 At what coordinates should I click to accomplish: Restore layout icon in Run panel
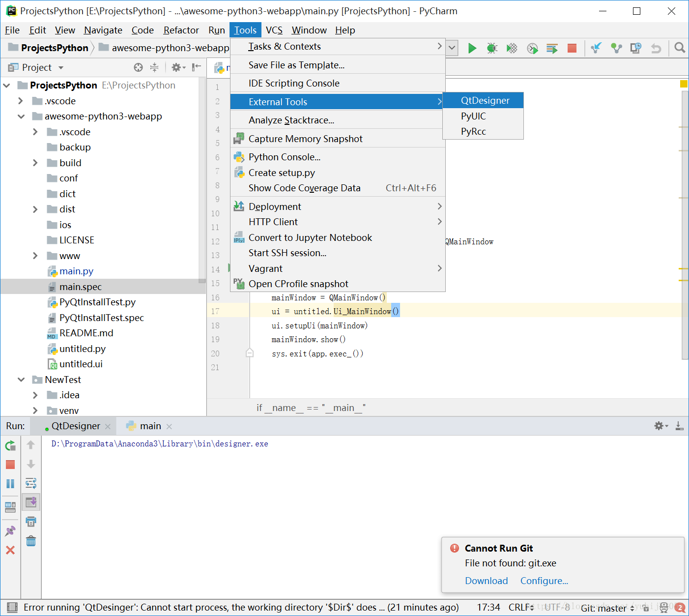click(x=10, y=507)
